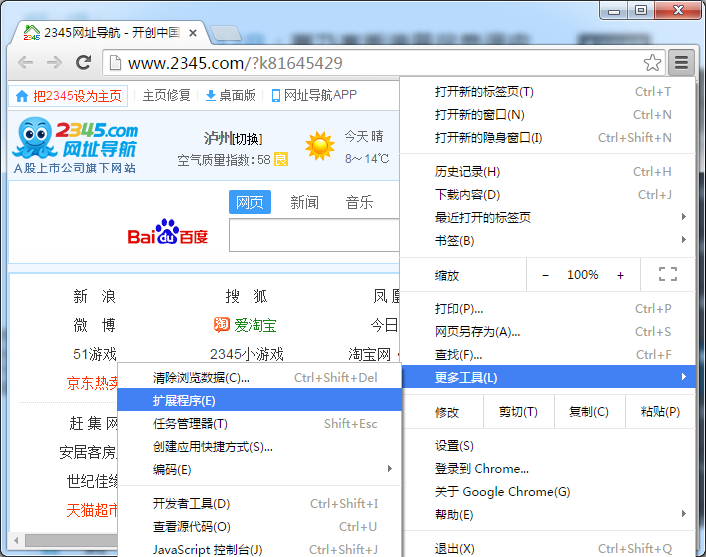
Task: Open 微博 site link
Action: coord(95,325)
